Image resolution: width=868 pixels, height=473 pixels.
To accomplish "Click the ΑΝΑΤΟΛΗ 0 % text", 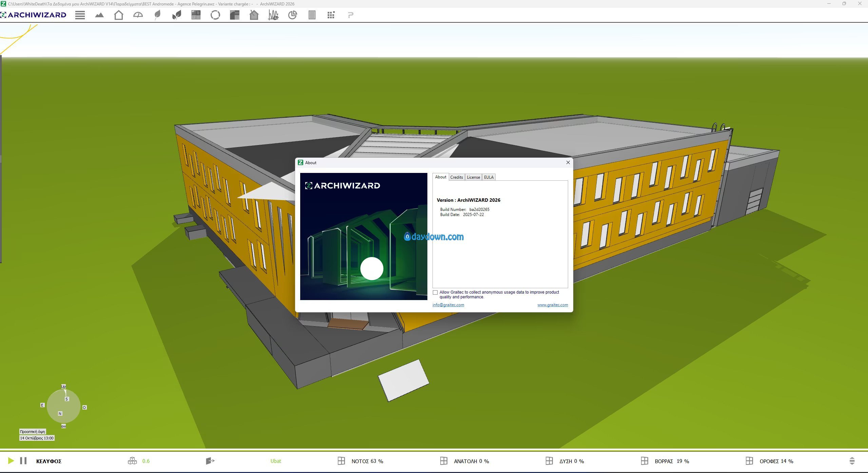I will coord(471,461).
